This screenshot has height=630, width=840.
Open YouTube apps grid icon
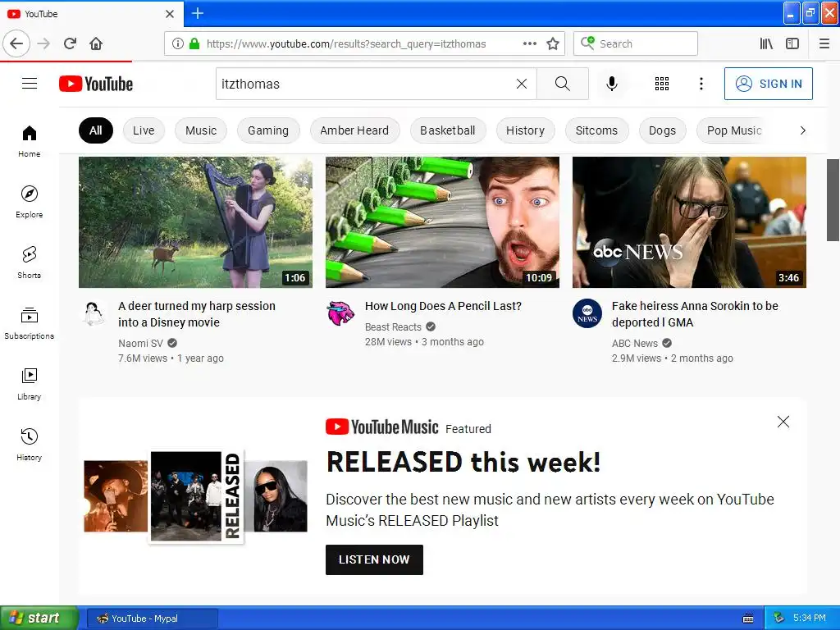[662, 84]
